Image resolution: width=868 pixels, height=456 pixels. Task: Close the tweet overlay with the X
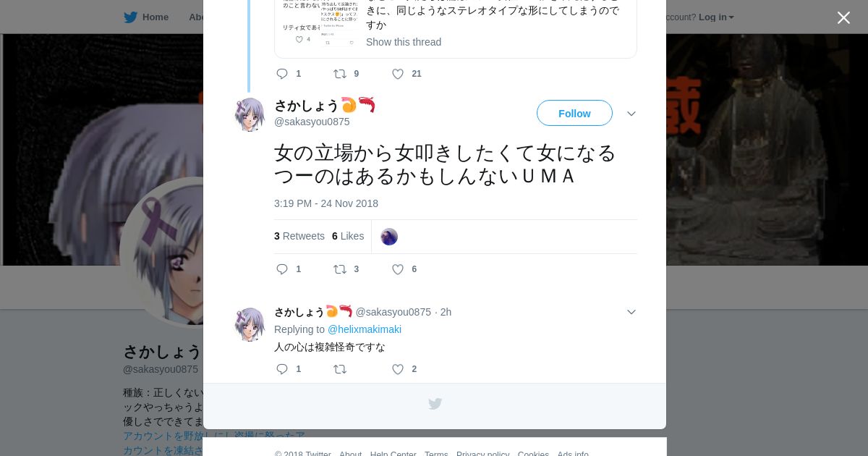point(843,17)
